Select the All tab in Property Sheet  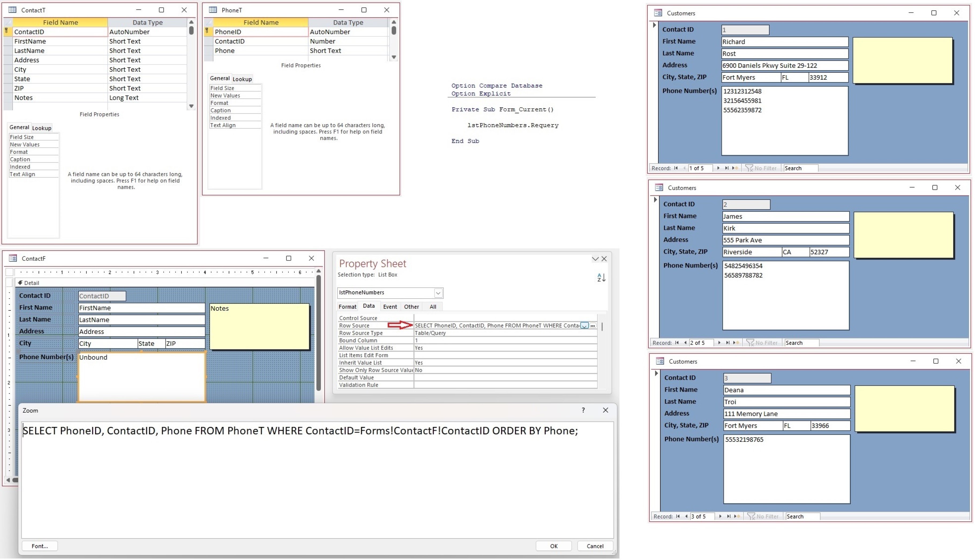pos(433,307)
